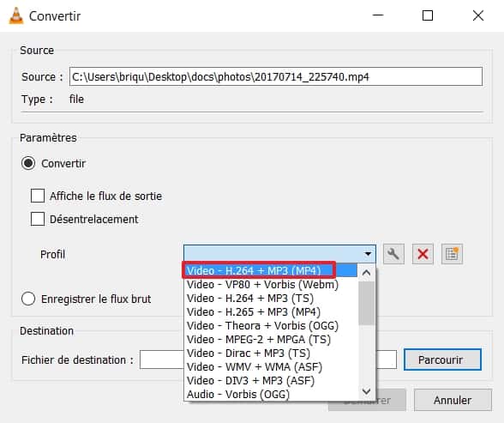Screen dimensions: 504x423
Task: Click the VLC cone icon in title bar
Action: coord(16,15)
